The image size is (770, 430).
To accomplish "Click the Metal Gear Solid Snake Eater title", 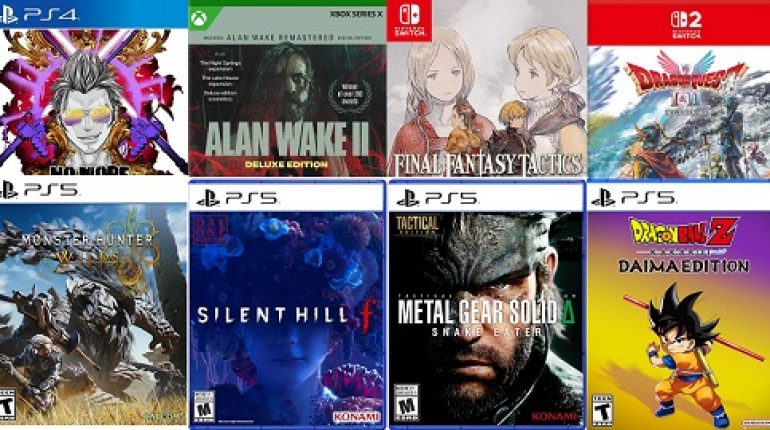I will [x=485, y=317].
